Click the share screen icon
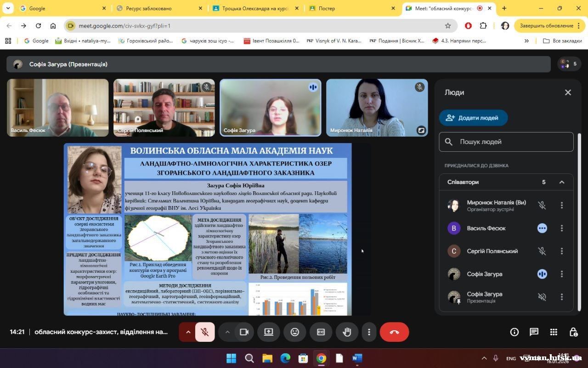Viewport: 588px width, 368px height. [269, 332]
